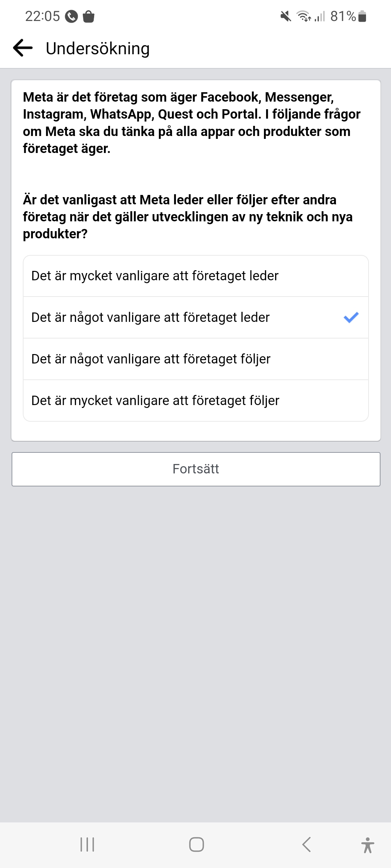Tap the clock showing 22:05
Screen dimensions: 391x868
[42, 16]
